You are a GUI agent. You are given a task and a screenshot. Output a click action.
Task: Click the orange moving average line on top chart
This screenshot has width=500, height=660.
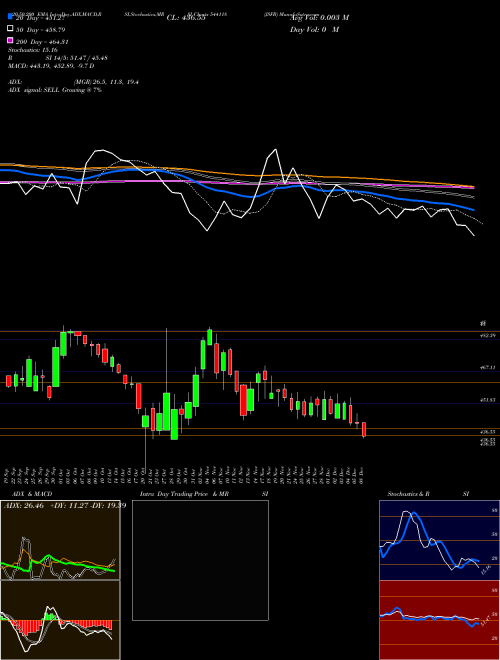236,174
